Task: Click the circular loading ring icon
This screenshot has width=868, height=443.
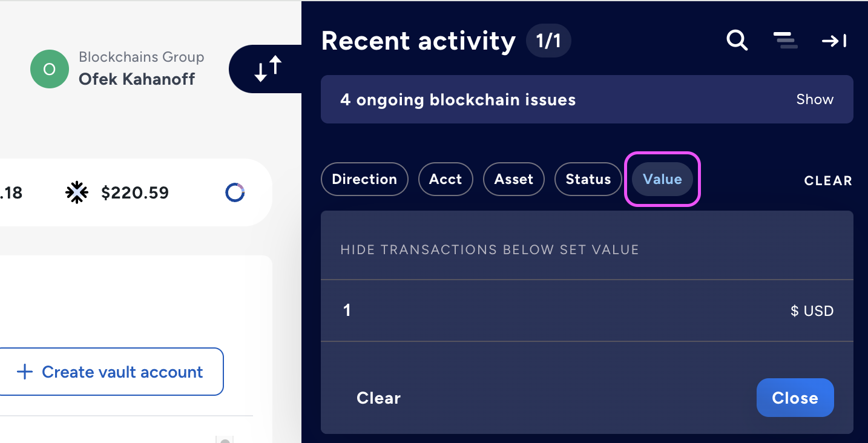Action: pyautogui.click(x=235, y=192)
